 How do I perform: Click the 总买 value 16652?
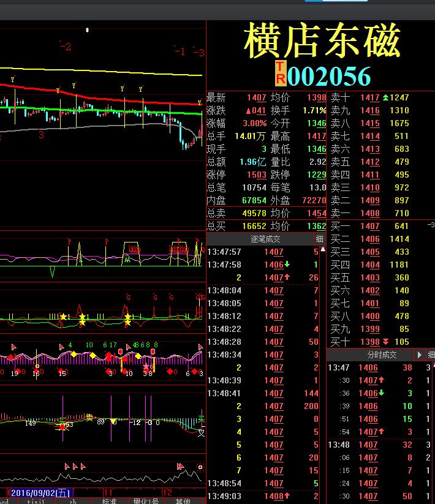tap(254, 226)
